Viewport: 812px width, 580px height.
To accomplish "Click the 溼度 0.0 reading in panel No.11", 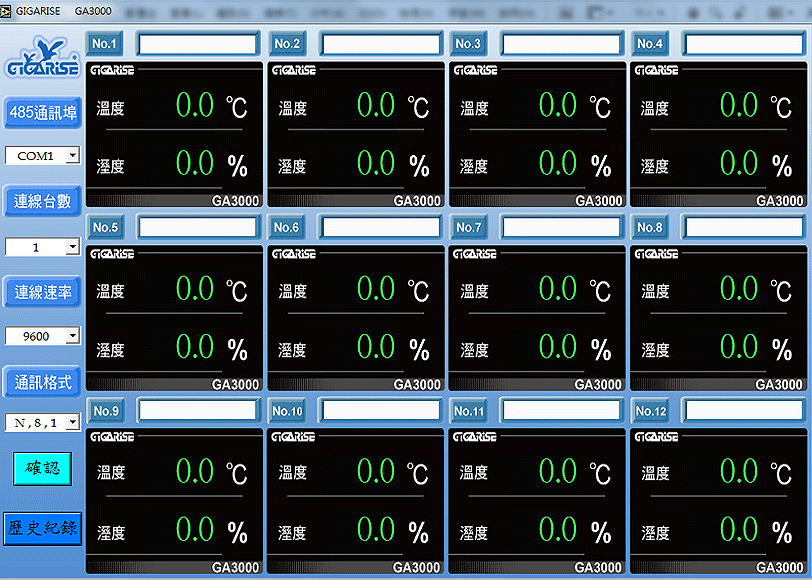I will [558, 529].
